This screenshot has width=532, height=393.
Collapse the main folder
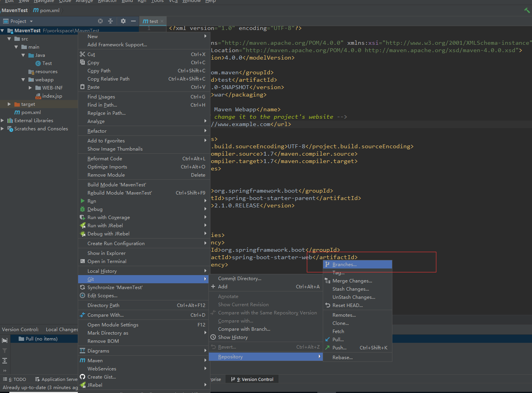pos(16,47)
